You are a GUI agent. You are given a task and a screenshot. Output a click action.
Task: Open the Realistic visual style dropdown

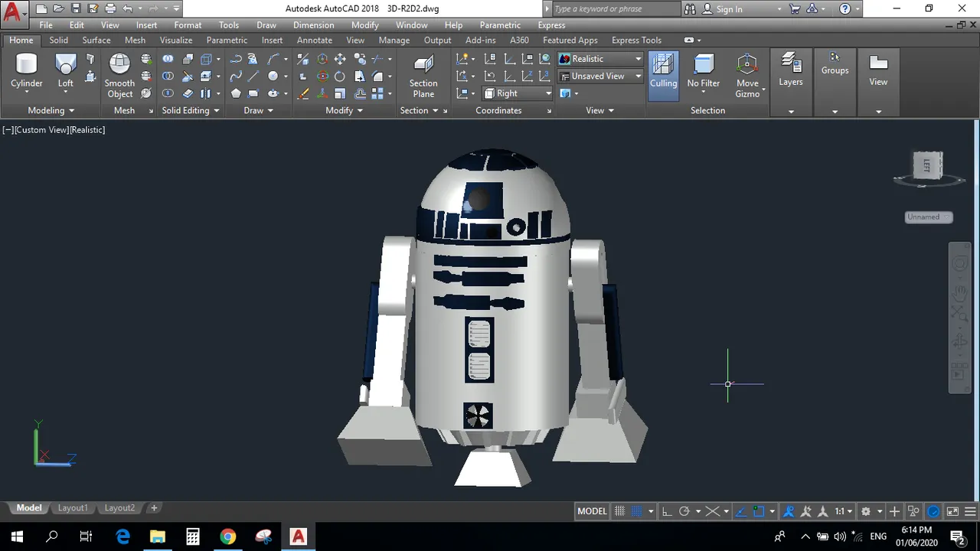point(600,59)
